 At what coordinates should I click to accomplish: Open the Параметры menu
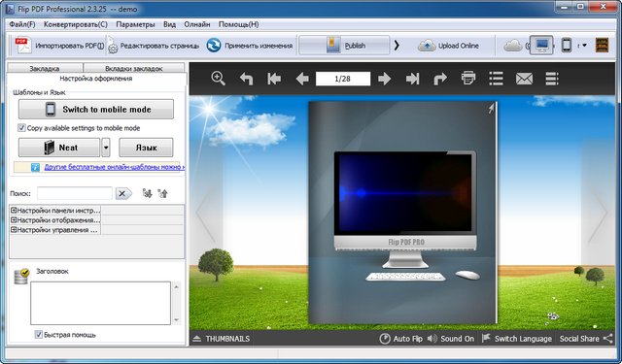pos(135,24)
